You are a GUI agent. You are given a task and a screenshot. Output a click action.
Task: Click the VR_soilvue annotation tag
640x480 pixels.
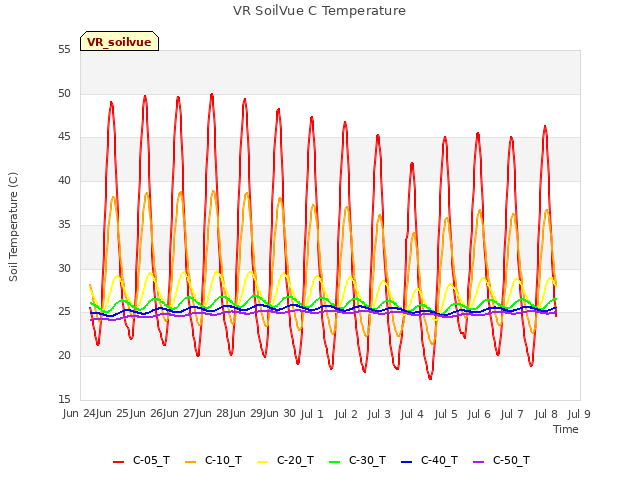click(x=119, y=41)
